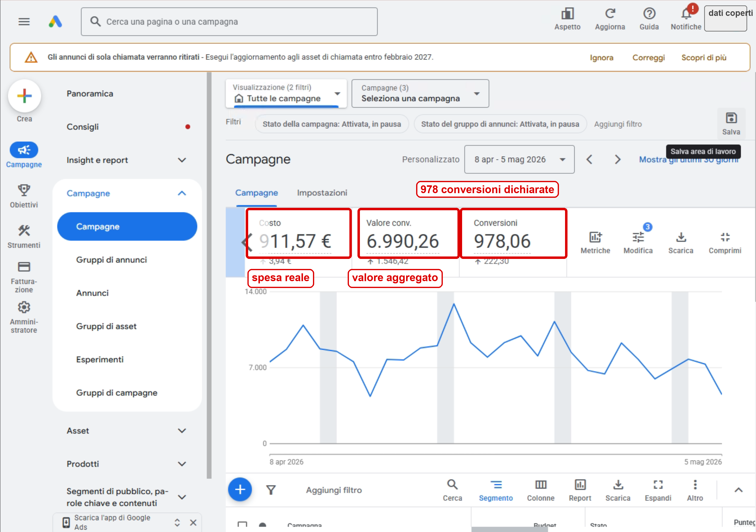Select the highlighted Campagne sidebar item
Screen dimensions: 756x532
[127, 226]
